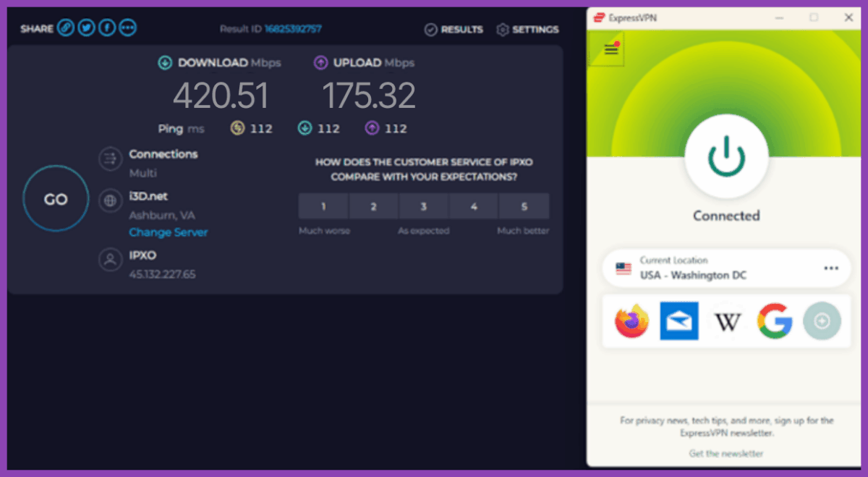Screen dimensions: 868x477
Task: Open Speedtest SETTINGS
Action: click(x=527, y=30)
